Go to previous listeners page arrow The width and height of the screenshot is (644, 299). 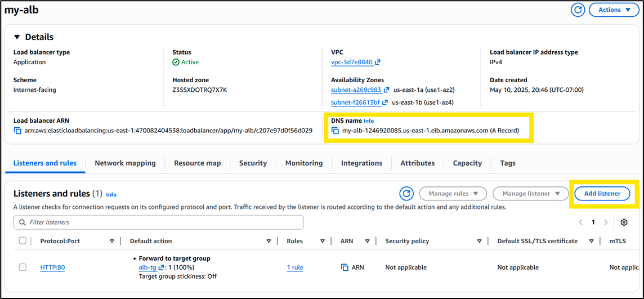click(581, 222)
